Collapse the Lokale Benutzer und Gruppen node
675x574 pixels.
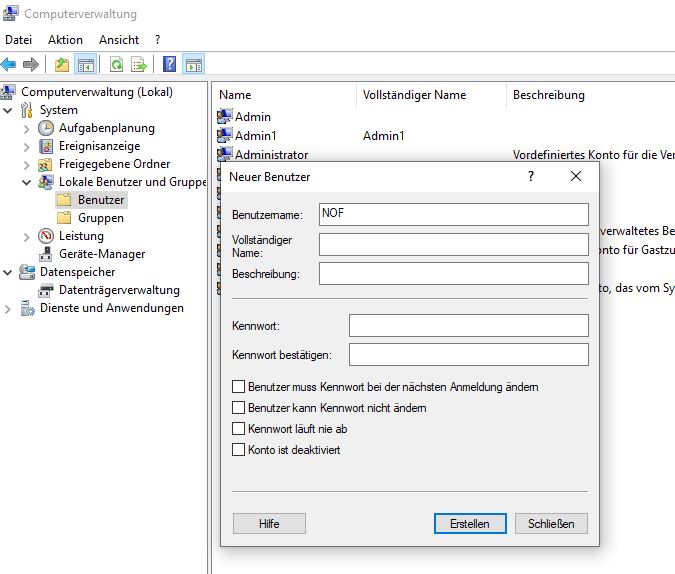pyautogui.click(x=26, y=182)
